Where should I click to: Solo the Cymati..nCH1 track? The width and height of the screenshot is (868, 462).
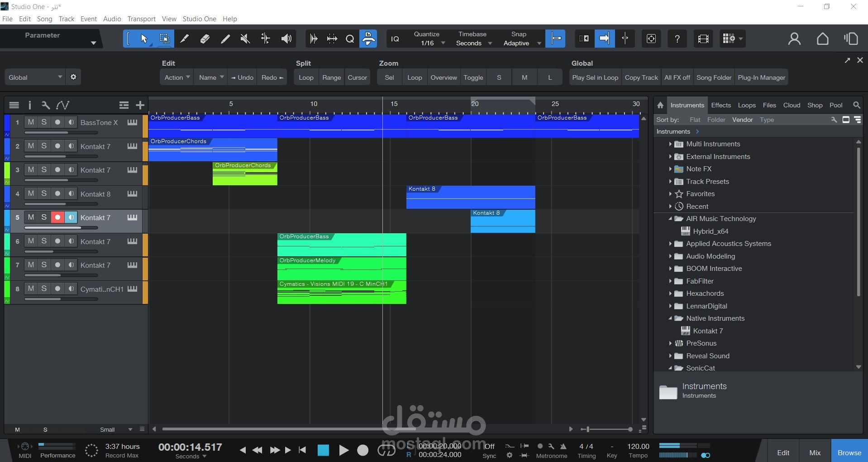click(x=44, y=289)
